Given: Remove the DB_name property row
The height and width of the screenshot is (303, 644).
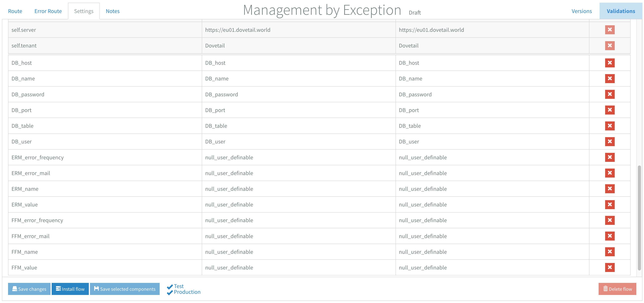Looking at the screenshot, I should 610,79.
